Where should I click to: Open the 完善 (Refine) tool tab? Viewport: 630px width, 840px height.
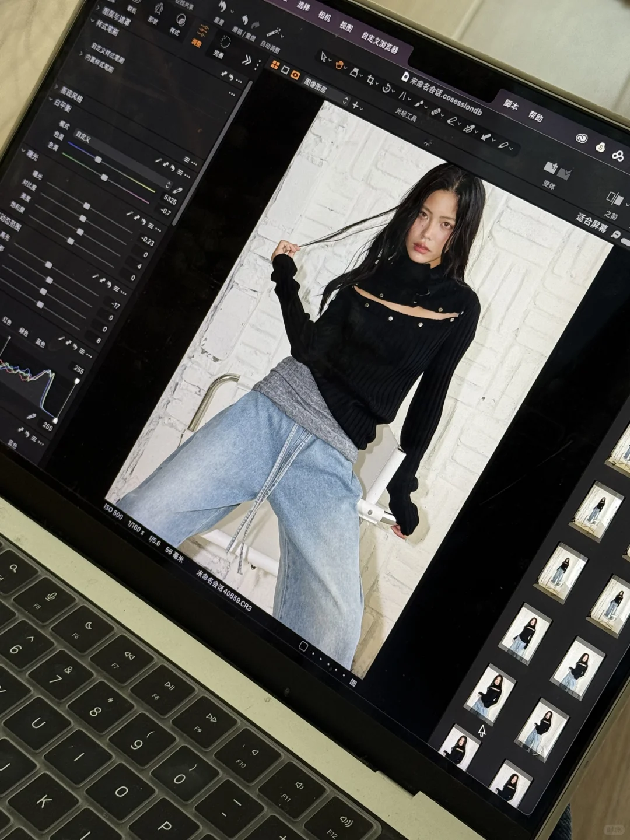coord(220,47)
